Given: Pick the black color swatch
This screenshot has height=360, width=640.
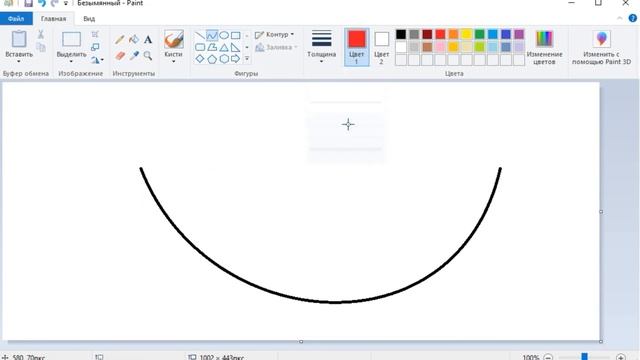Looking at the screenshot, I should [401, 34].
